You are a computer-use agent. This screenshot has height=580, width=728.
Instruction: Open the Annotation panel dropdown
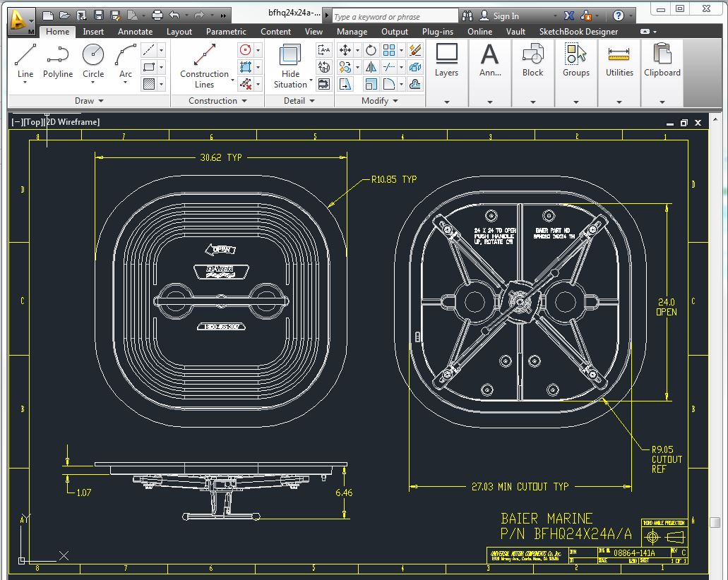coord(490,102)
